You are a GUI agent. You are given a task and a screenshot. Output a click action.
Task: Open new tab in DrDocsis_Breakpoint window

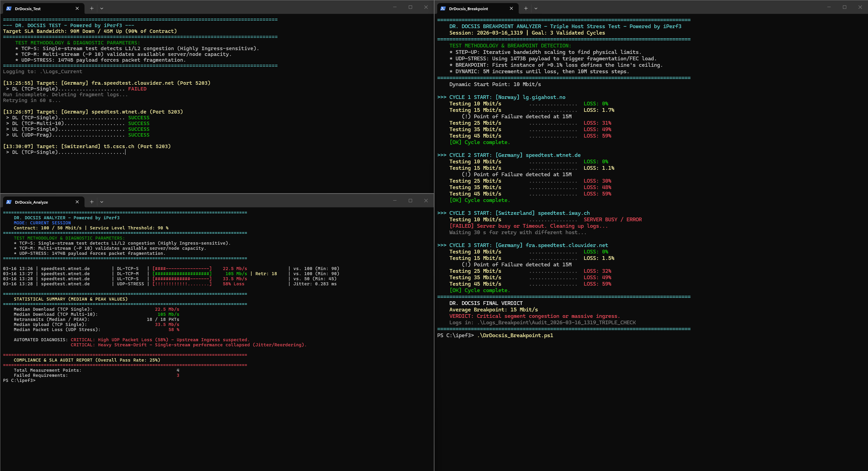tap(526, 8)
